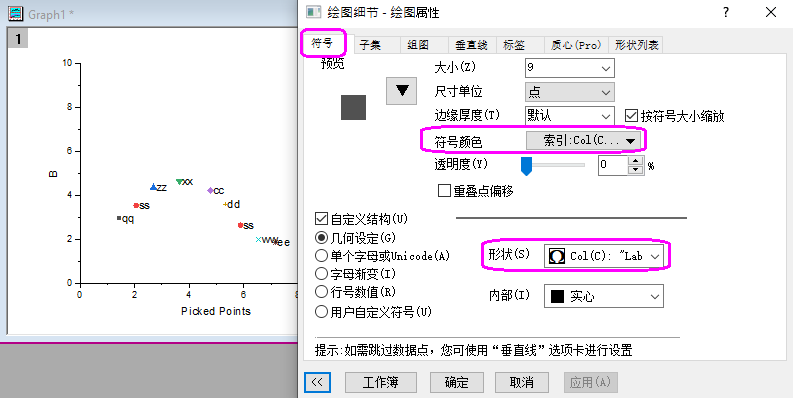793x398 pixels.
Task: Click the black square qq data point
Action: point(118,218)
